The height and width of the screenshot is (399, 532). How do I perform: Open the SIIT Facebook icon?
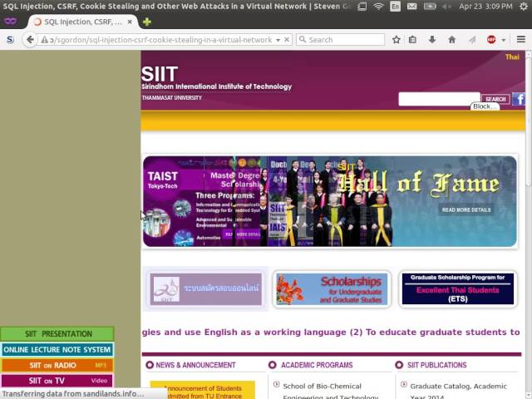pos(519,99)
